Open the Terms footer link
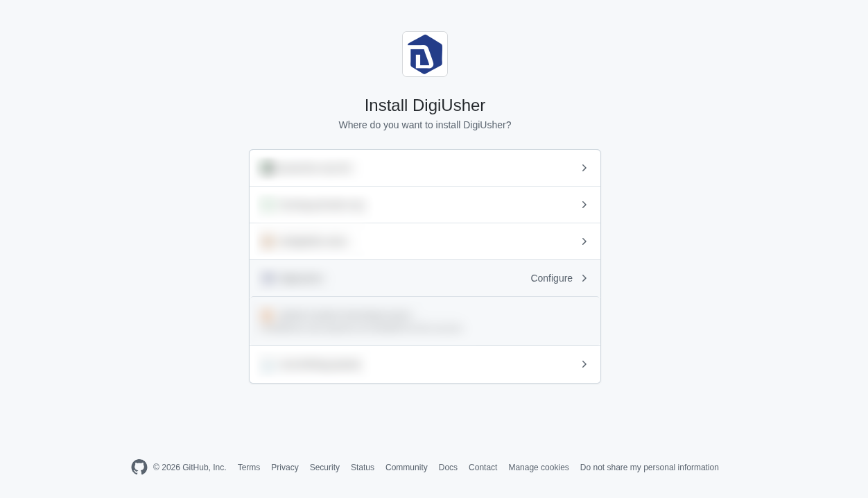The image size is (868, 498). coord(249,467)
